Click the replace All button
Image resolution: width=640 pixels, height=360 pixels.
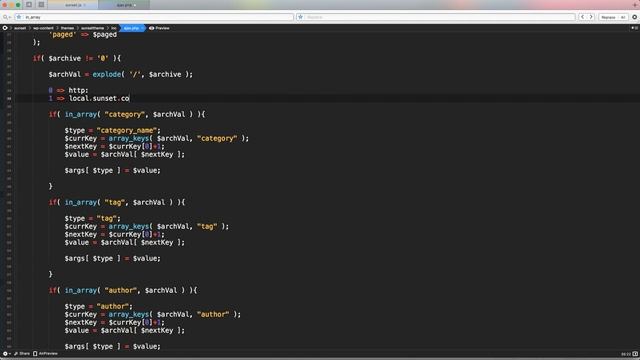623,17
